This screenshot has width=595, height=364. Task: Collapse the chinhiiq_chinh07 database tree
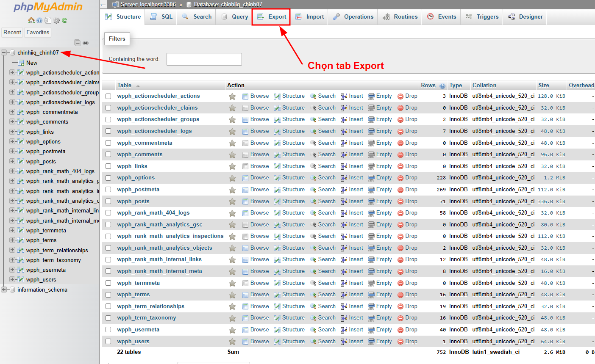coord(4,52)
